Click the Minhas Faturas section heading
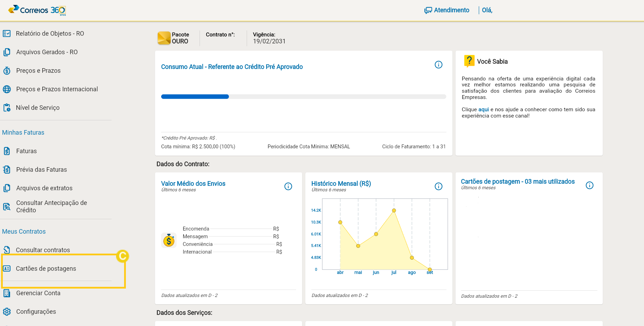This screenshot has height=326, width=644. [23, 133]
